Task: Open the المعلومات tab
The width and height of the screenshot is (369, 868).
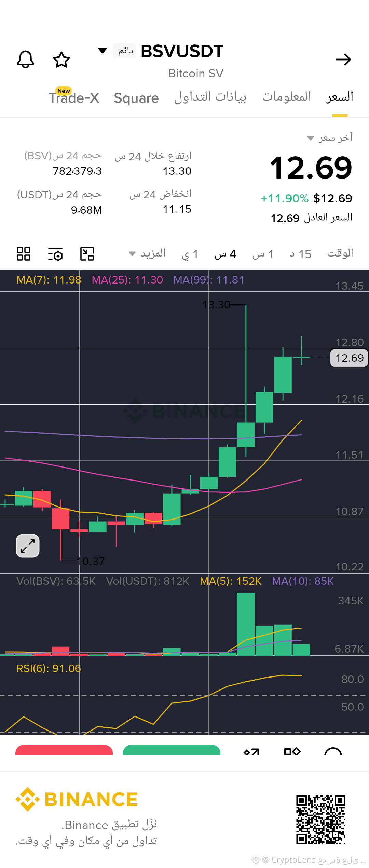Action: tap(286, 97)
